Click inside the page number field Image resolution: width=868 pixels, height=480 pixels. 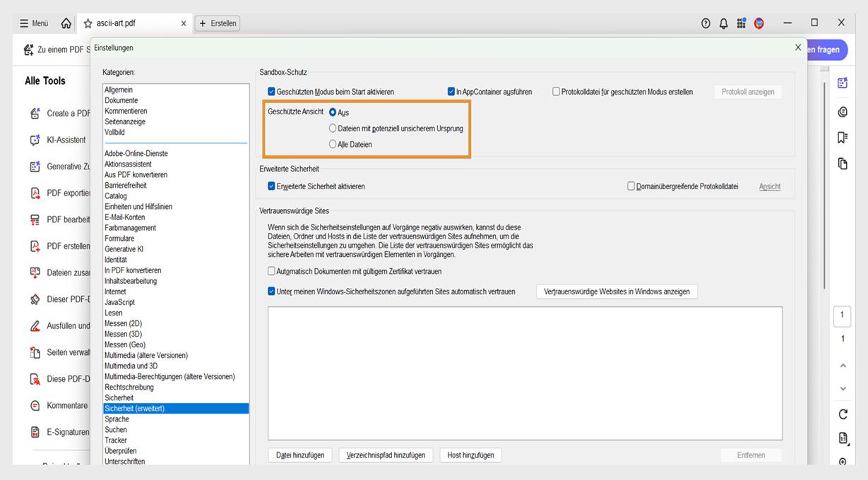841,316
